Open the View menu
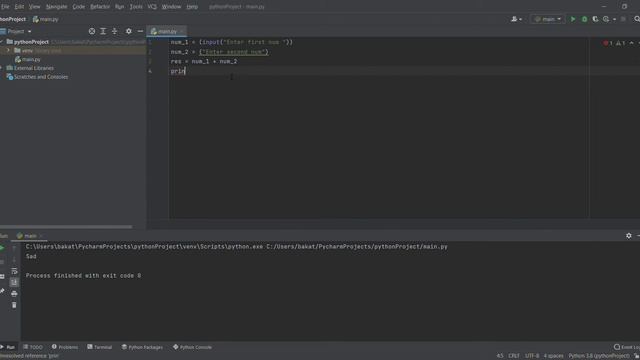The width and height of the screenshot is (640, 360). coord(34,7)
